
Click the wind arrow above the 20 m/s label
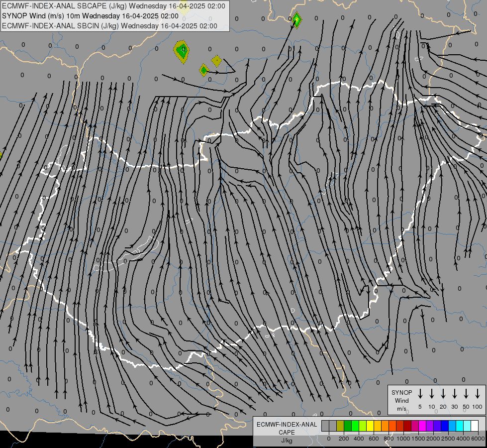coord(443,394)
